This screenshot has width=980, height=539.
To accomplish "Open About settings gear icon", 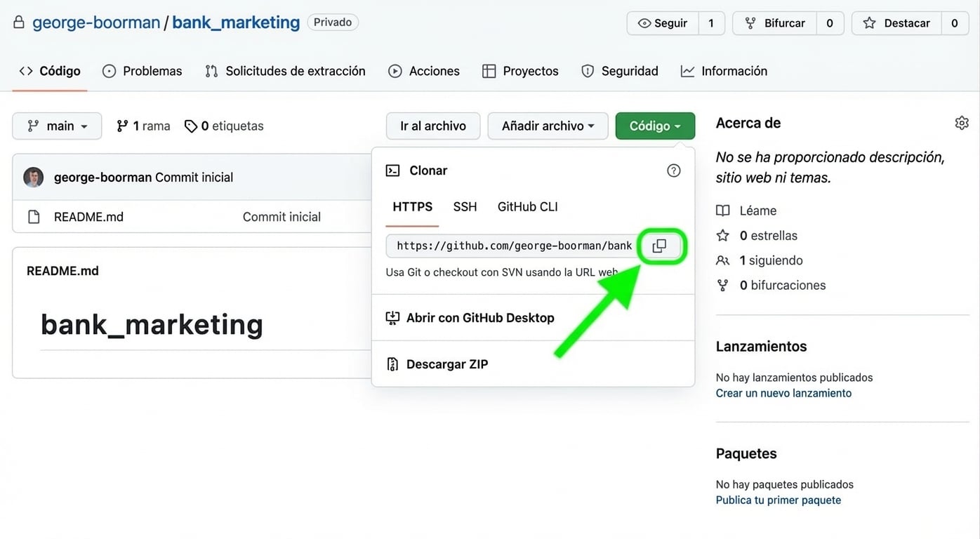I will point(962,123).
